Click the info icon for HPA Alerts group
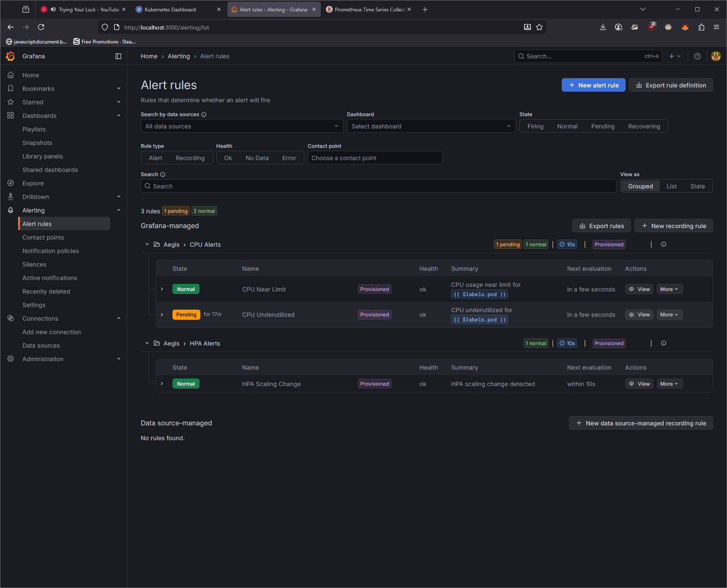Image resolution: width=727 pixels, height=588 pixels. click(x=664, y=343)
